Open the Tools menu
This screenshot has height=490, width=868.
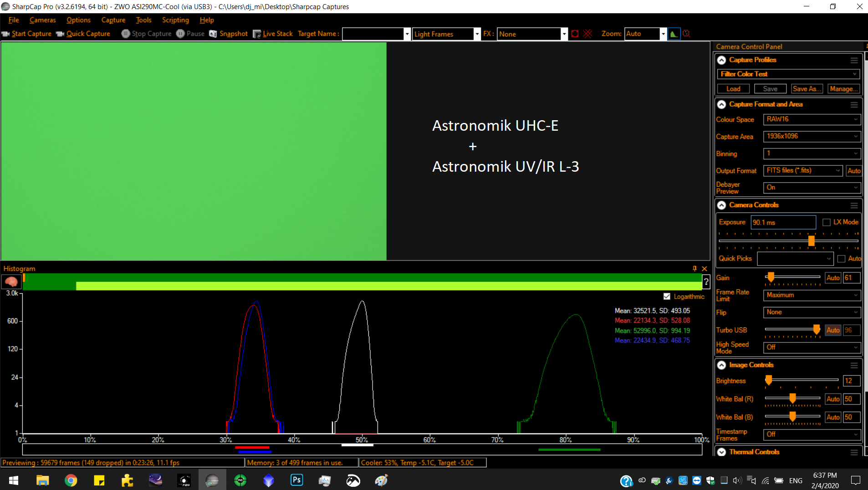tap(144, 20)
